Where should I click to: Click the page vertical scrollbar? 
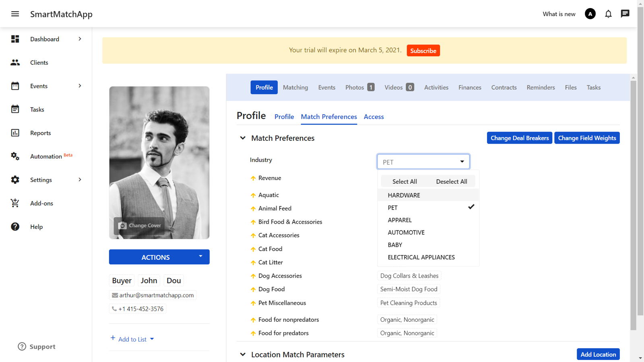point(640,161)
